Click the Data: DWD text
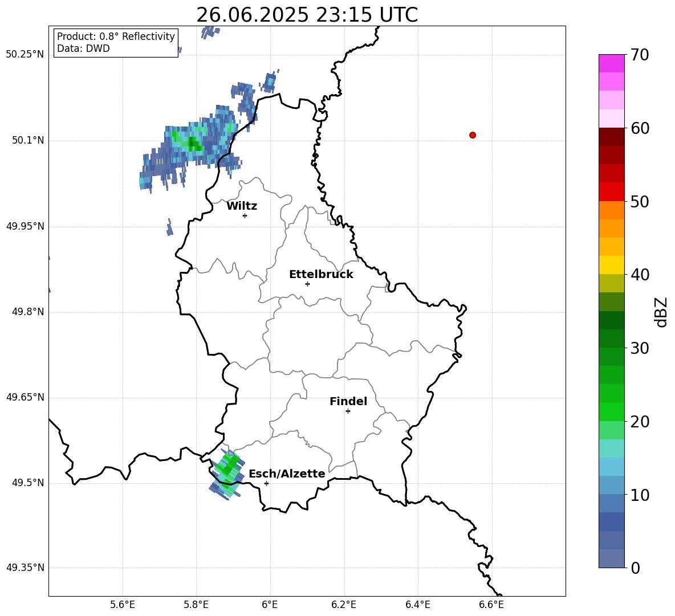675x616 pixels. 83,48
